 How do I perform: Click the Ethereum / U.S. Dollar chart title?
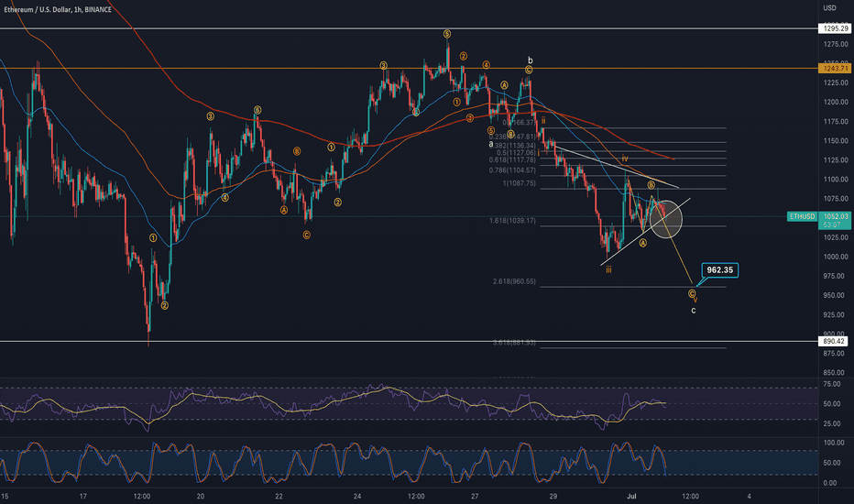pos(58,9)
